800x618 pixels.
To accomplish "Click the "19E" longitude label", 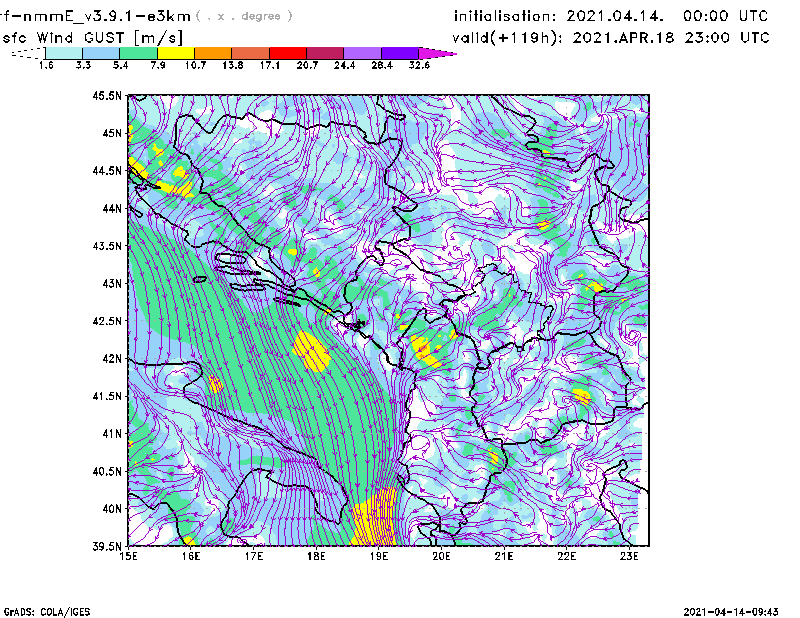I will click(x=379, y=556).
